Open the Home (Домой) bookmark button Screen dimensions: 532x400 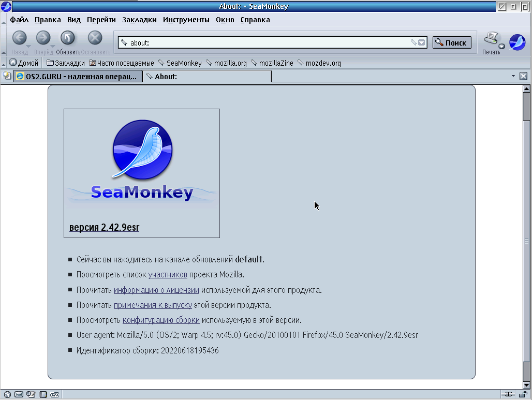[24, 63]
